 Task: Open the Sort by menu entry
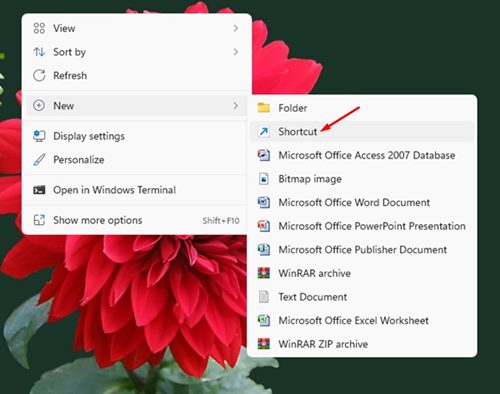[x=136, y=52]
